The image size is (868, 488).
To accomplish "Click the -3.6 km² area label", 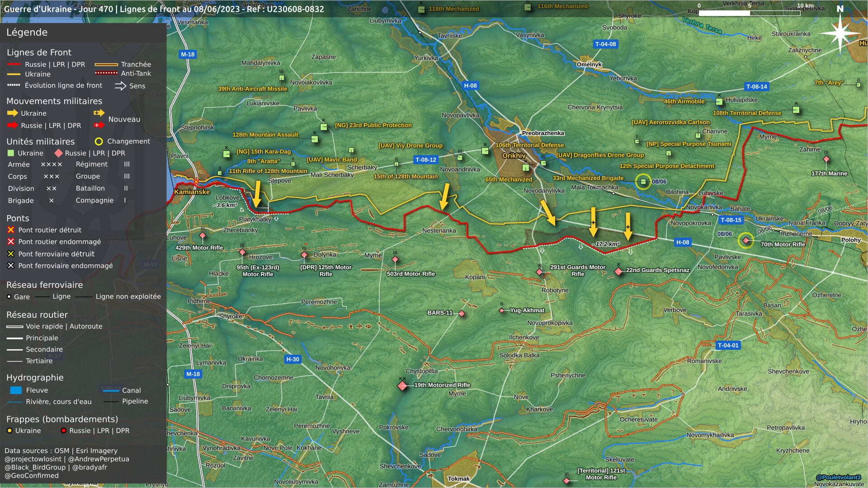I will tap(225, 205).
